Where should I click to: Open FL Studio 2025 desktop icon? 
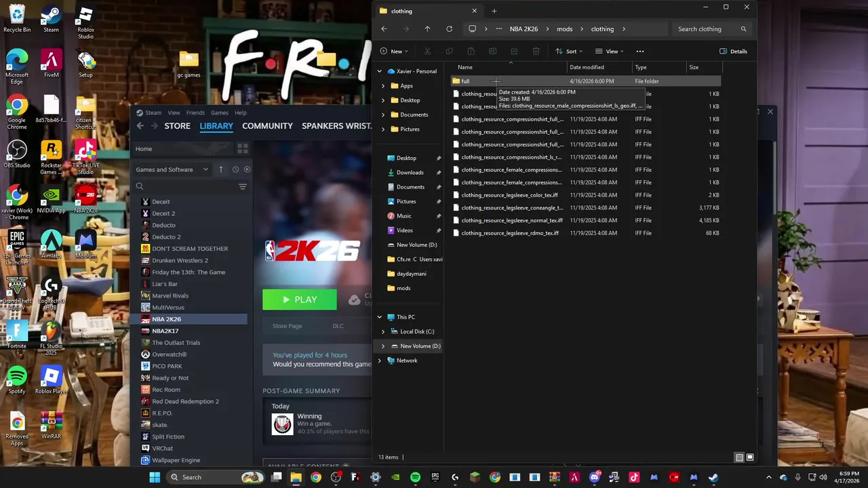coord(51,338)
